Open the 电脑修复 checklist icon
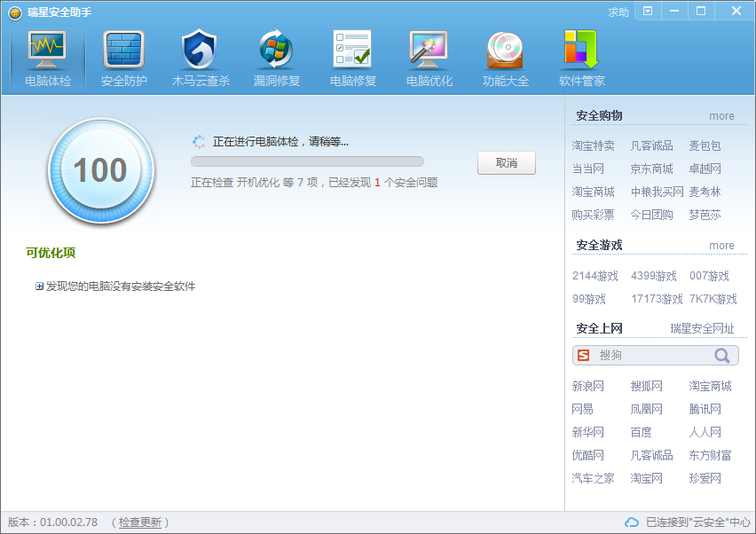Screen dimensions: 756x534 pos(352,51)
